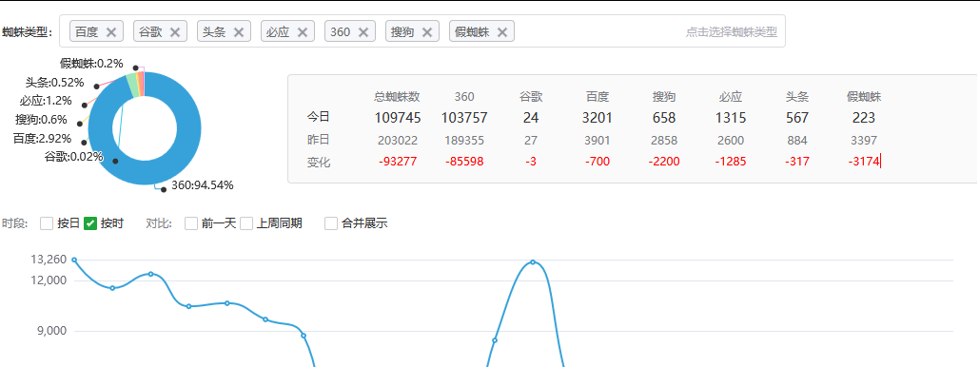Click today's 假蜘蛛 count 223
980x367 pixels.
[864, 117]
